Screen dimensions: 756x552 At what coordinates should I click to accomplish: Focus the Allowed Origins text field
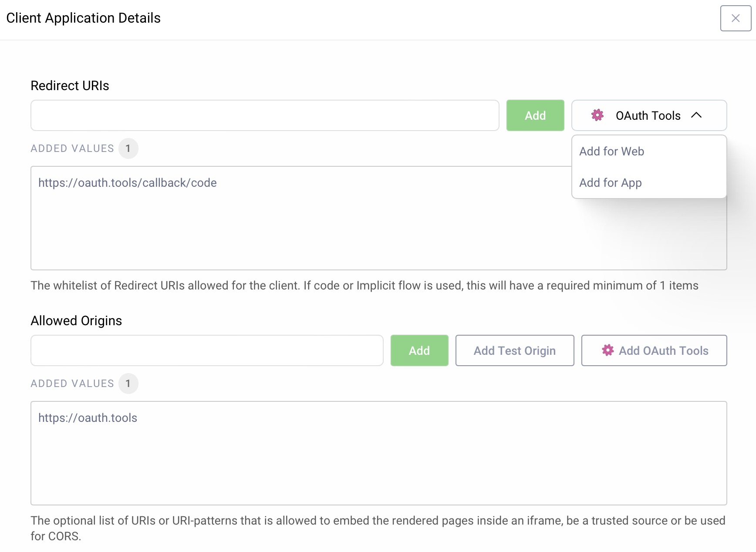click(x=207, y=350)
